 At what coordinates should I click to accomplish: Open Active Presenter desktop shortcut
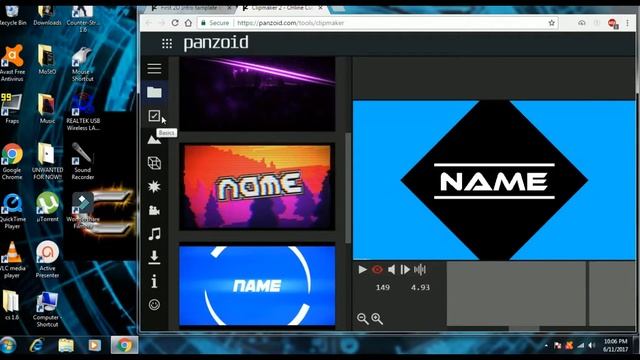click(47, 259)
